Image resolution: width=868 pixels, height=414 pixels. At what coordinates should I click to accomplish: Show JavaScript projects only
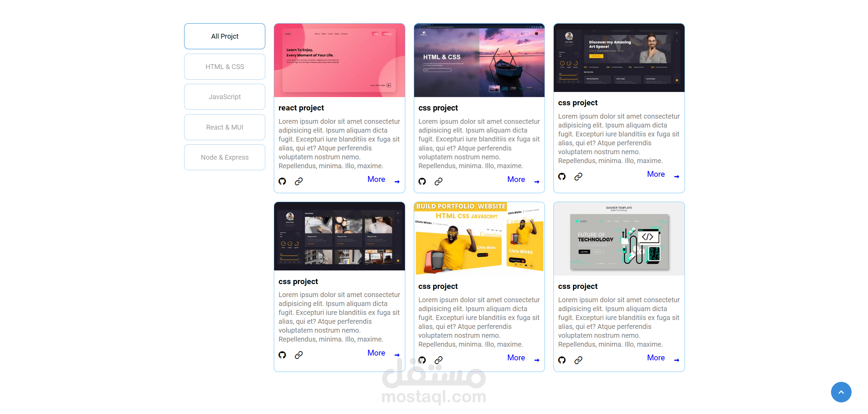tap(225, 97)
